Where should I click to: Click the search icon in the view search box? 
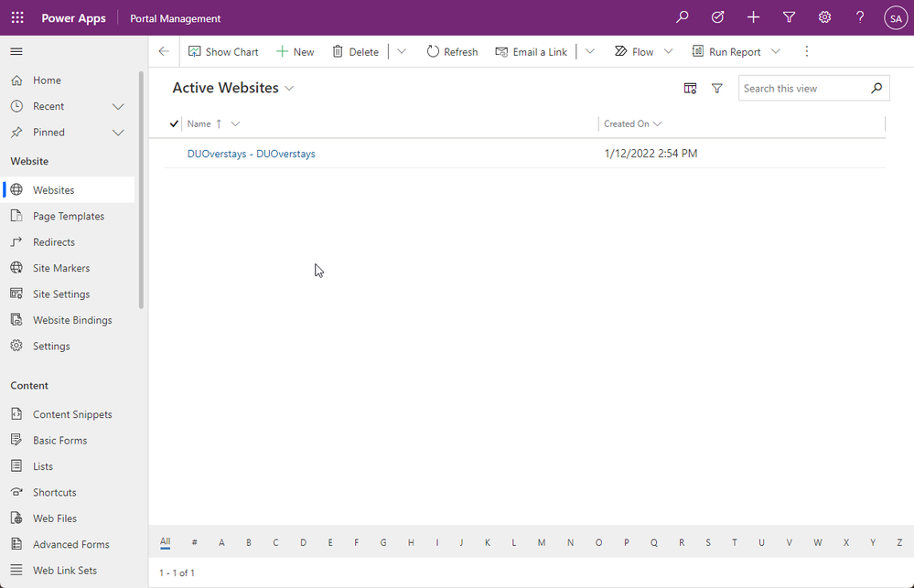pos(876,88)
